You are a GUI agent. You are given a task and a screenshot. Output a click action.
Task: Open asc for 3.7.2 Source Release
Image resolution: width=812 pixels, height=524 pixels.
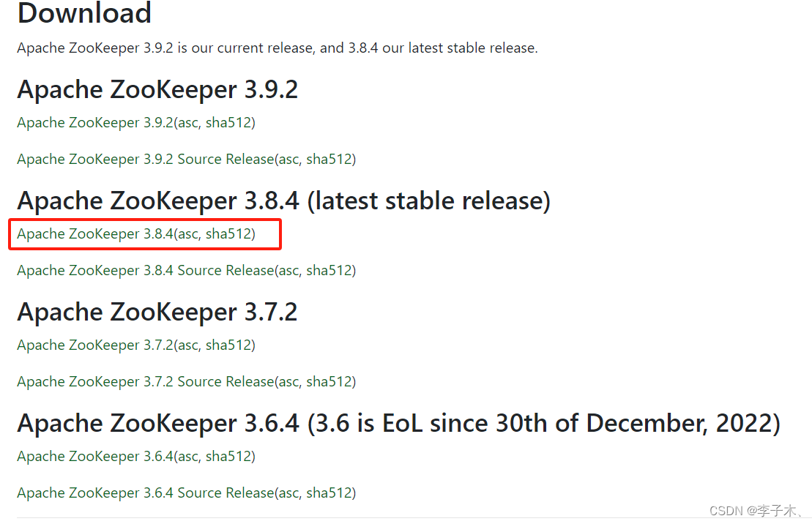coord(289,382)
